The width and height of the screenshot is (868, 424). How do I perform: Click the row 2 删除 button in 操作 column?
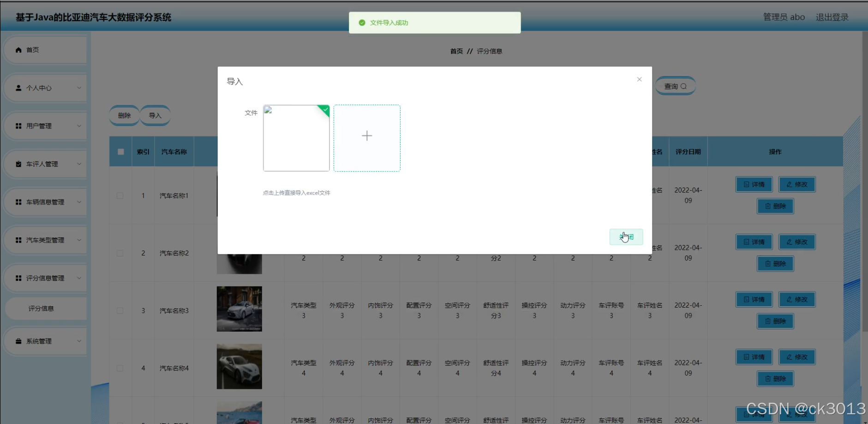click(775, 264)
